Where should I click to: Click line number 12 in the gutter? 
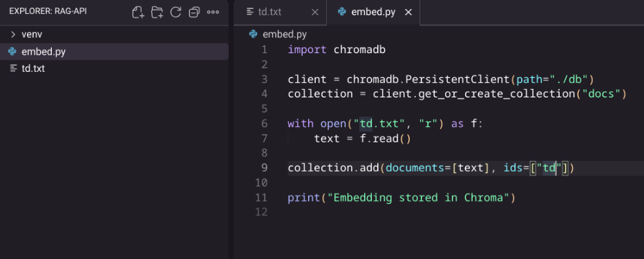coord(261,212)
